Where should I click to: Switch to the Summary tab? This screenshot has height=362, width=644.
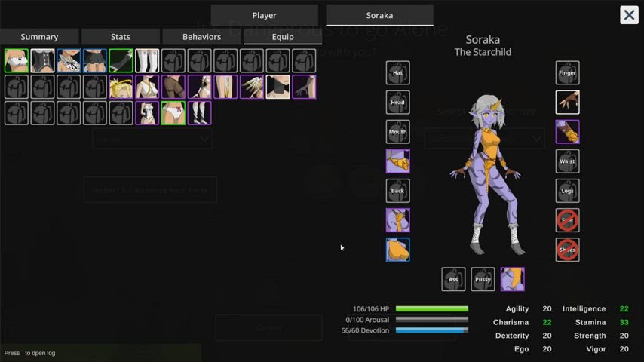[x=39, y=37]
